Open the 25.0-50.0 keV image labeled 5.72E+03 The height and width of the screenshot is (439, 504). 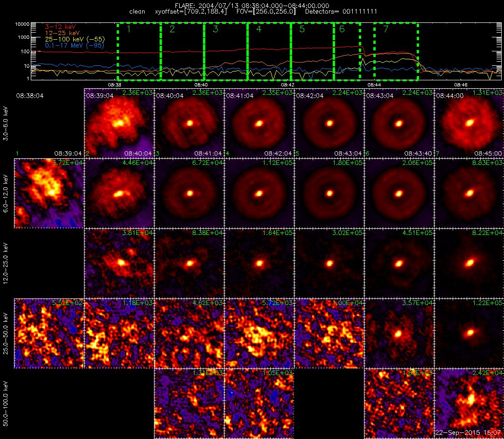(x=259, y=333)
